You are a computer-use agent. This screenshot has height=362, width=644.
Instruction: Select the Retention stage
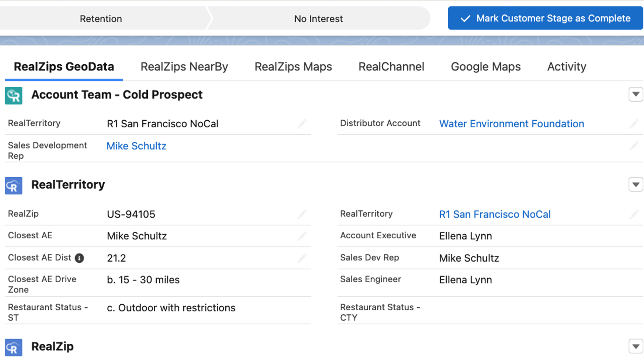click(x=101, y=18)
